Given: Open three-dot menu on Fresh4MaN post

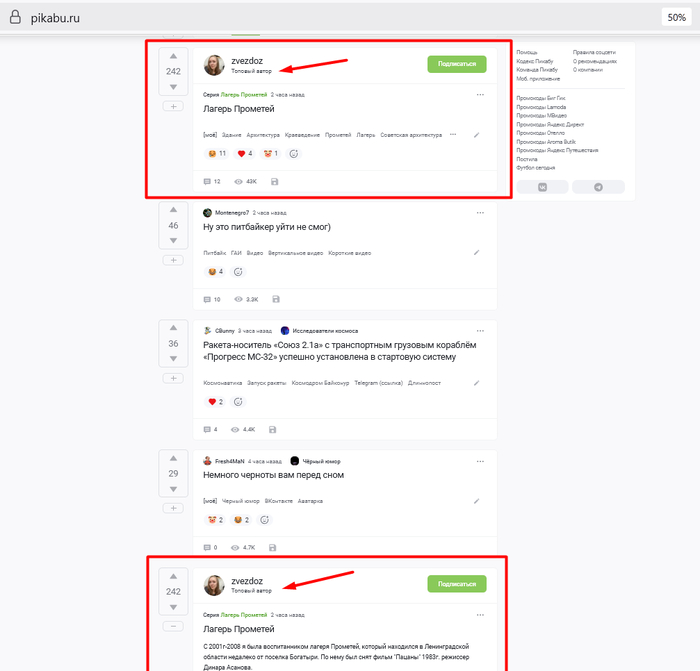Looking at the screenshot, I should click(x=480, y=461).
